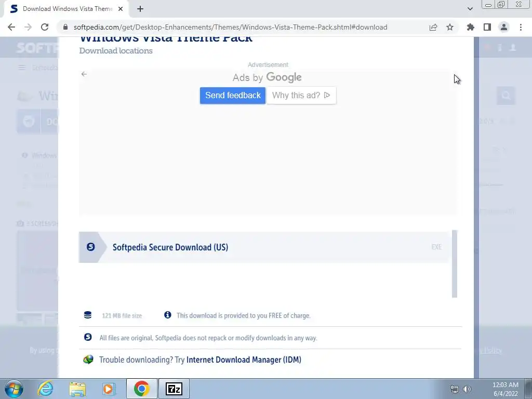Click the browser forward arrow
Image resolution: width=532 pixels, height=399 pixels.
point(28,27)
